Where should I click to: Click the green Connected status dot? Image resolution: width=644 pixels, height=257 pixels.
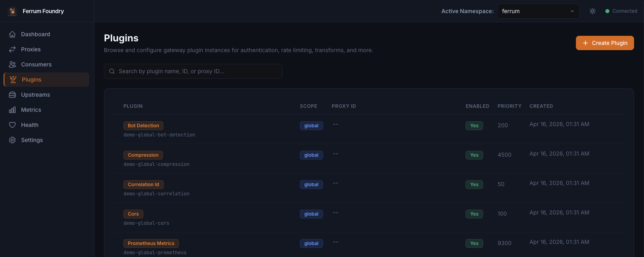(607, 11)
